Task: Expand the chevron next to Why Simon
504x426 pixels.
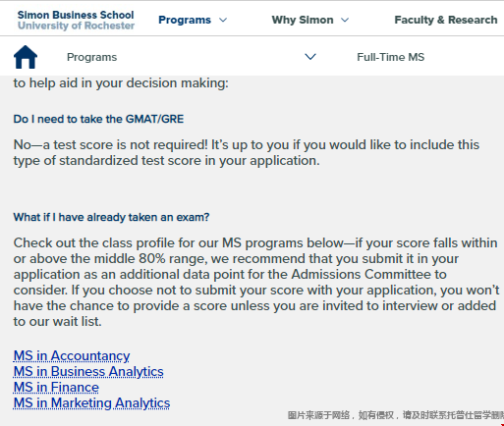Action: click(x=345, y=20)
